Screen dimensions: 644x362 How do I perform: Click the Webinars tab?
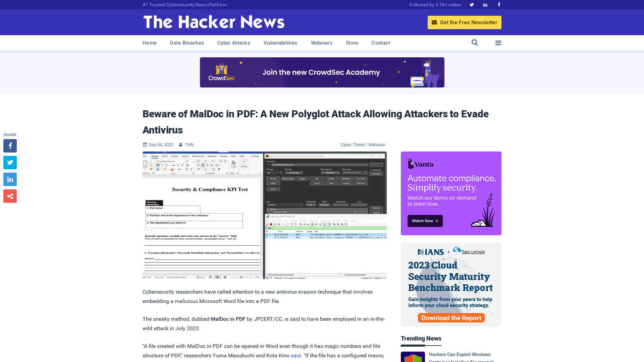coord(322,43)
